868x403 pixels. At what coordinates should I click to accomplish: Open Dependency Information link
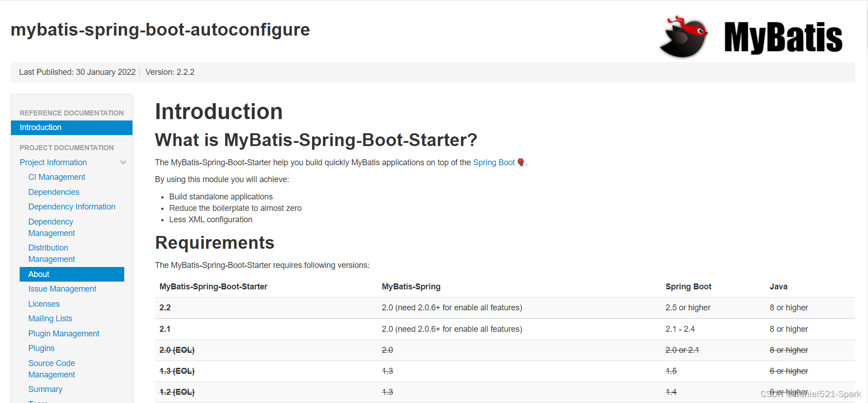(72, 207)
